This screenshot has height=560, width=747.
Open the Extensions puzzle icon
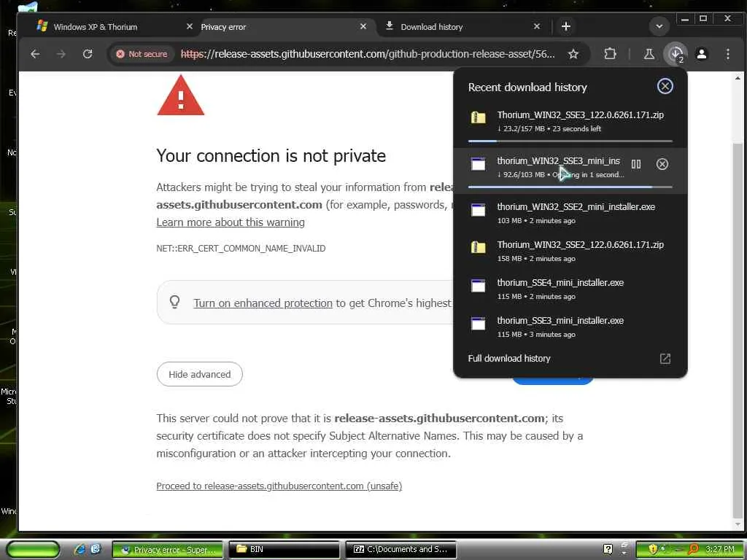pos(610,54)
